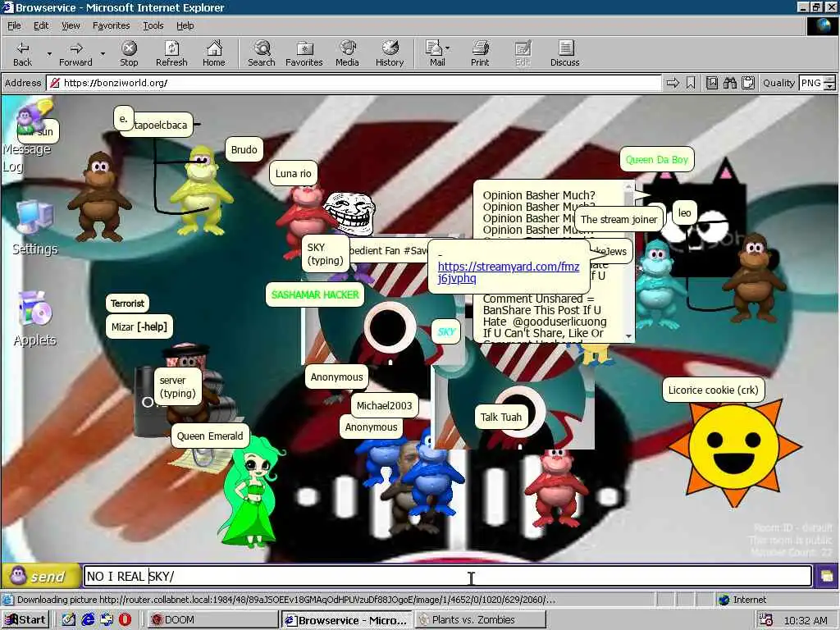
Task: Stop loading the page
Action: click(129, 53)
